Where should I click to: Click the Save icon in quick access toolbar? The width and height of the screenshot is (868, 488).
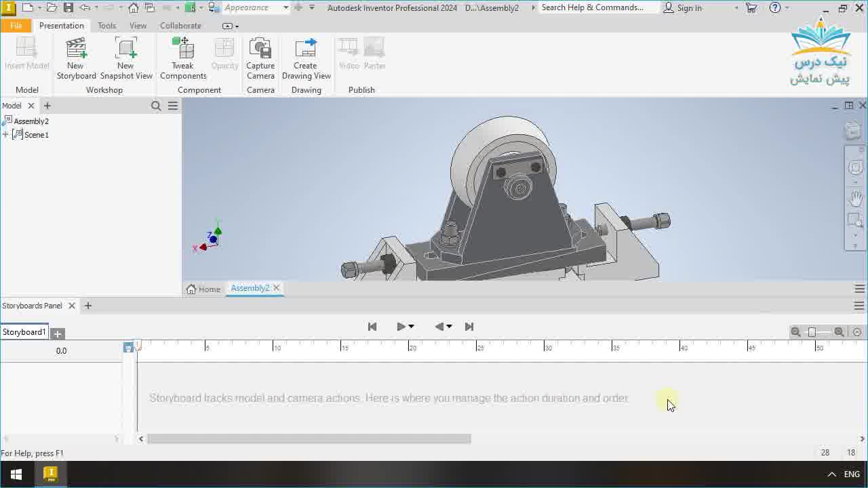pos(67,7)
